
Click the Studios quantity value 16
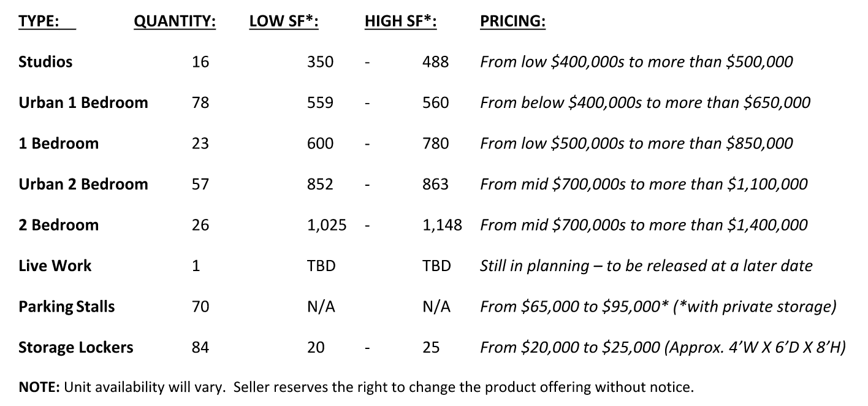pyautogui.click(x=200, y=62)
